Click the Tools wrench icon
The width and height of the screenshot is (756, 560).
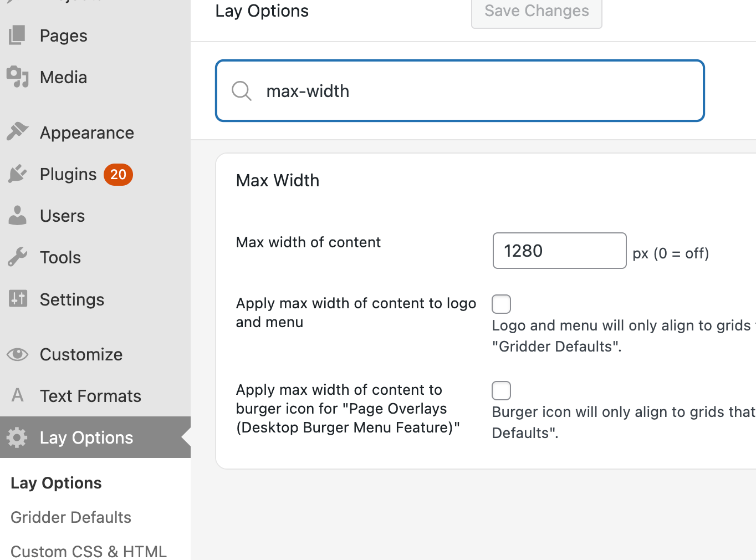pos(17,257)
